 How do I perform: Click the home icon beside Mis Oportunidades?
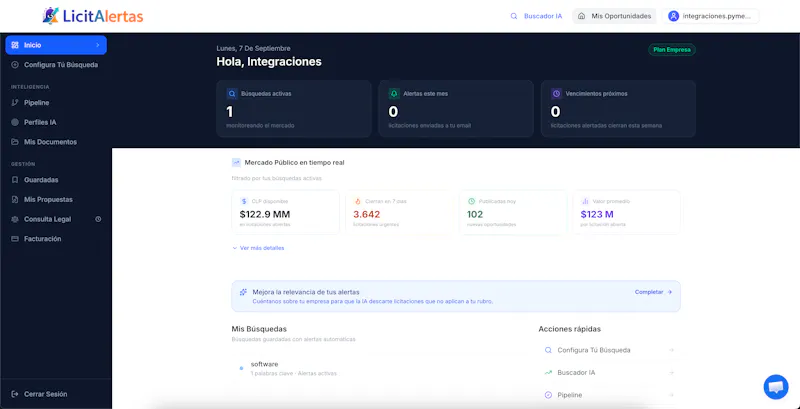[581, 16]
